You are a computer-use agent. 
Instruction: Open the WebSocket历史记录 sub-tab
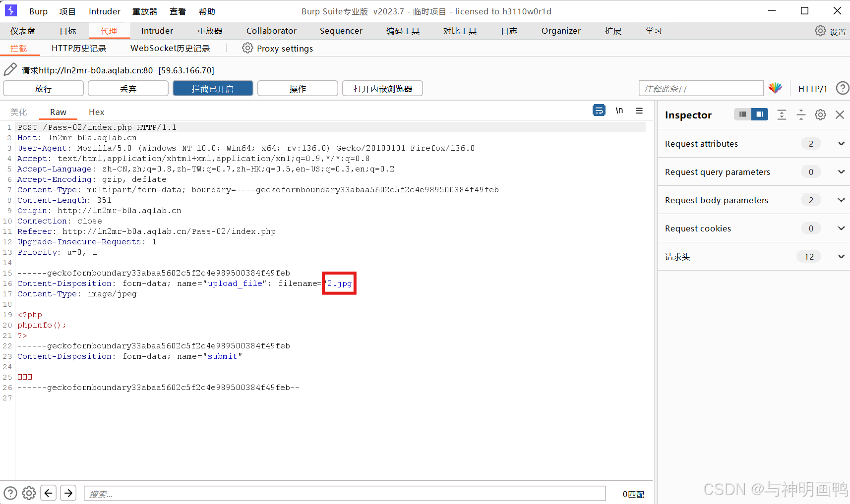[170, 48]
